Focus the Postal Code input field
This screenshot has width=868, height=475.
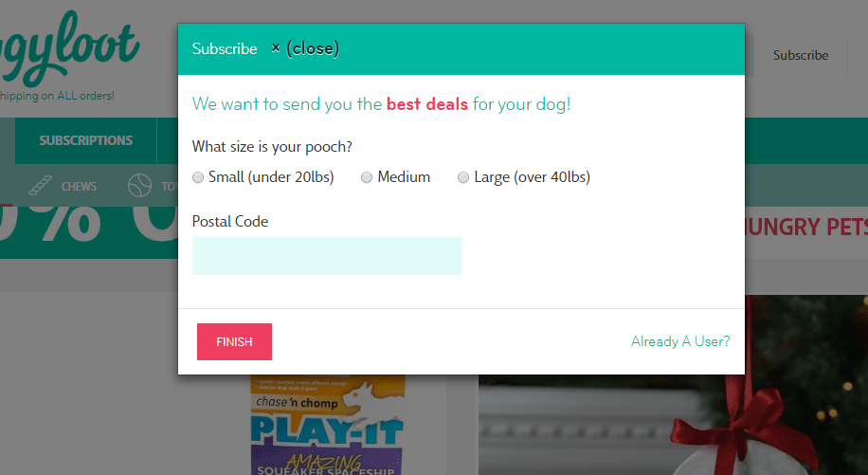coord(327,256)
